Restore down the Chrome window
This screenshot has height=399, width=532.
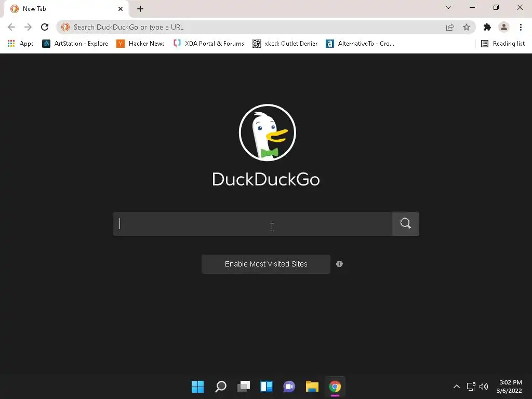click(x=496, y=7)
